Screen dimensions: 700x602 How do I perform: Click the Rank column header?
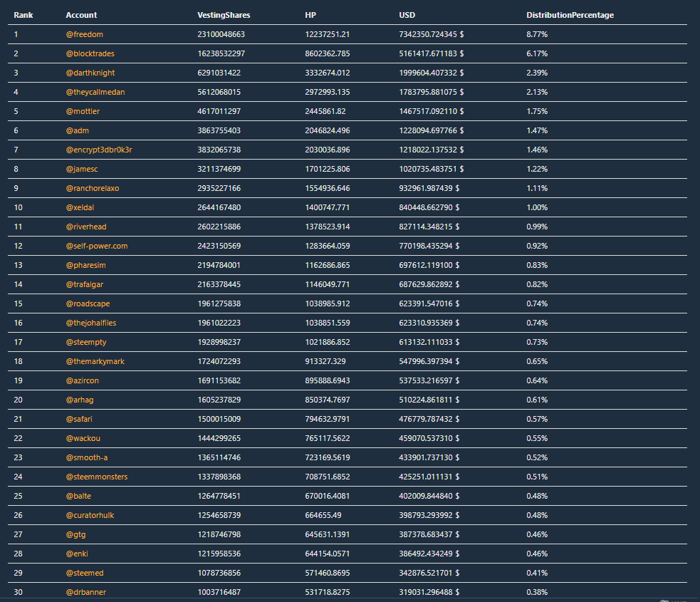coord(23,15)
